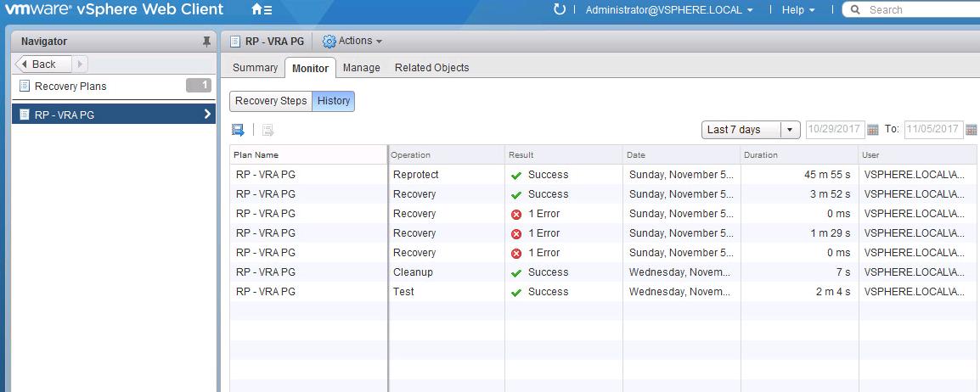Click success checkmark for 3 m 52 s recovery
The width and height of the screenshot is (980, 392).
click(x=516, y=195)
